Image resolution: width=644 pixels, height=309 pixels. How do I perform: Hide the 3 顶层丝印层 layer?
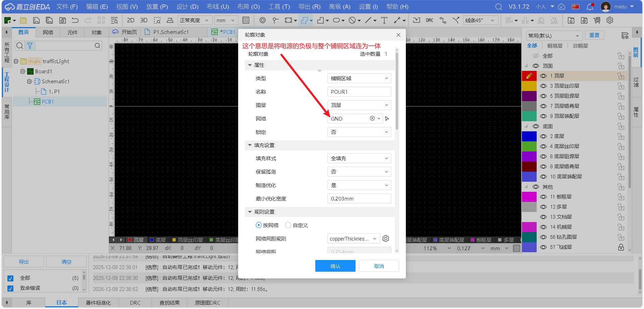[x=544, y=86]
